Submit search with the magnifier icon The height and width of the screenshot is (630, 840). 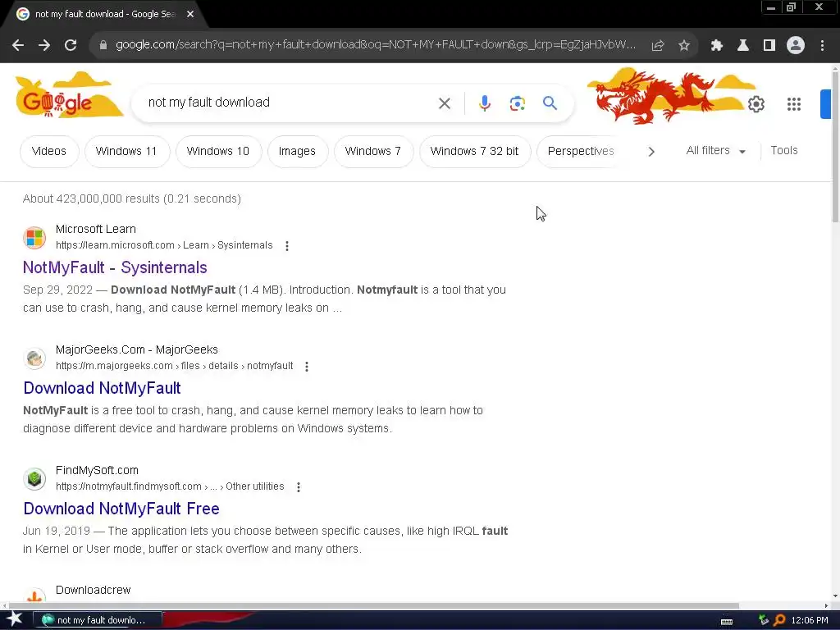[550, 103]
